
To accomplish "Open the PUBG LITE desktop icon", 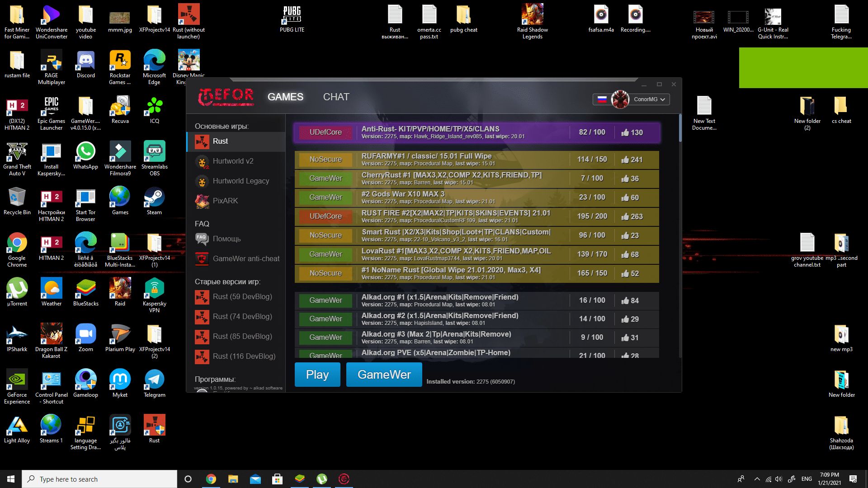I will pos(292,19).
